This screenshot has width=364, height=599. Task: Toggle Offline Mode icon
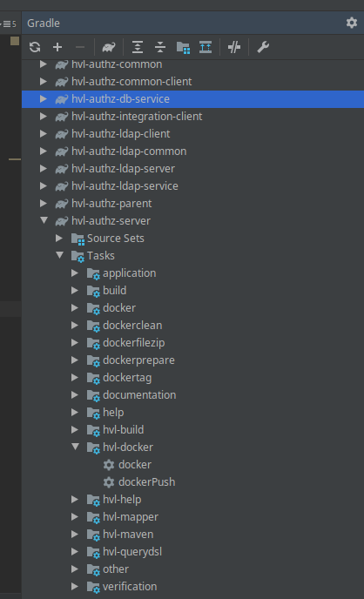[233, 47]
